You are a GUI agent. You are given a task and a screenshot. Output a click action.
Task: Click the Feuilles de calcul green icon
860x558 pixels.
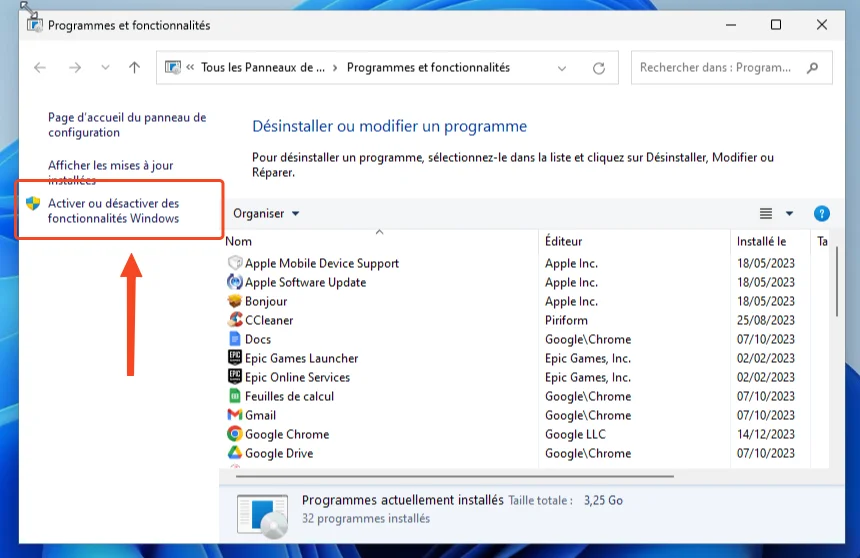pos(235,396)
